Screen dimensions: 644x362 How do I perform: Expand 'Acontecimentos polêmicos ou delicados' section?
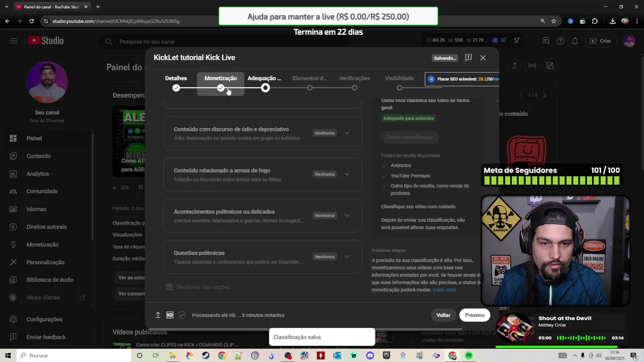pos(347,215)
